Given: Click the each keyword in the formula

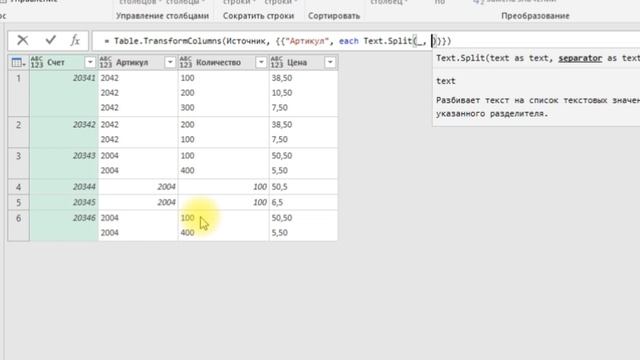Looking at the screenshot, I should click(349, 41).
